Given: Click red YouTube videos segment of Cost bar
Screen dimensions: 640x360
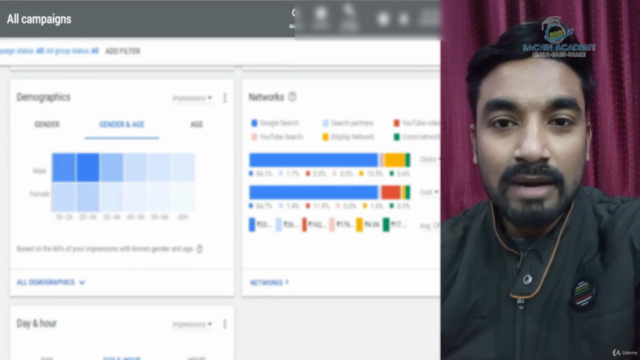Looking at the screenshot, I should point(391,192).
